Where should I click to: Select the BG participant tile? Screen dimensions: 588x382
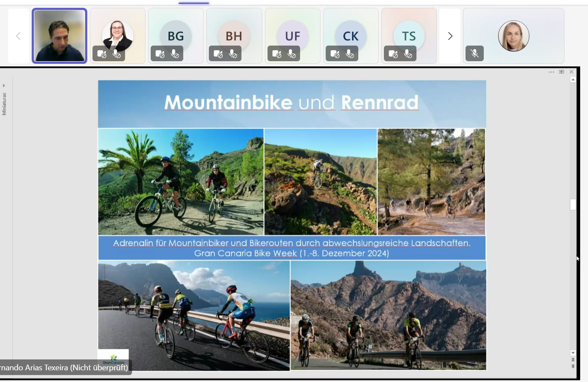(176, 36)
